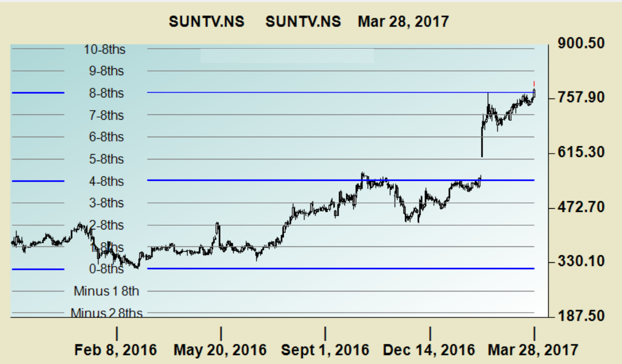The image size is (622, 364).
Task: Click the Mar 28, 2017 axis date label
Action: tap(533, 350)
